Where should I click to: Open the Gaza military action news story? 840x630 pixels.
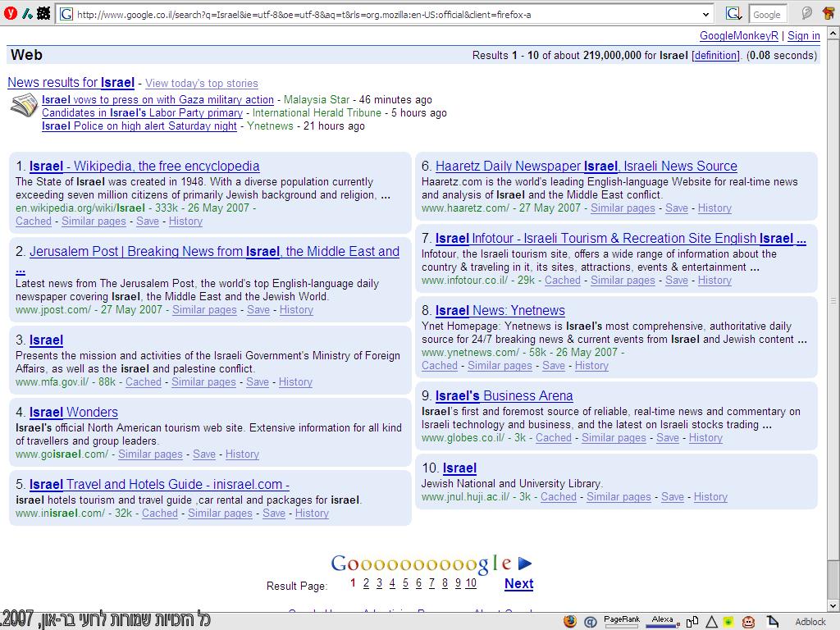coord(157,99)
